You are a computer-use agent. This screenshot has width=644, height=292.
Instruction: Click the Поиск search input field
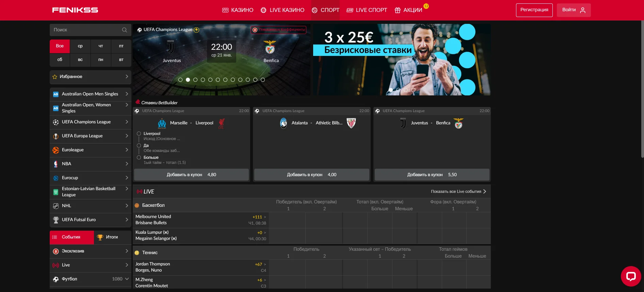[x=86, y=30]
